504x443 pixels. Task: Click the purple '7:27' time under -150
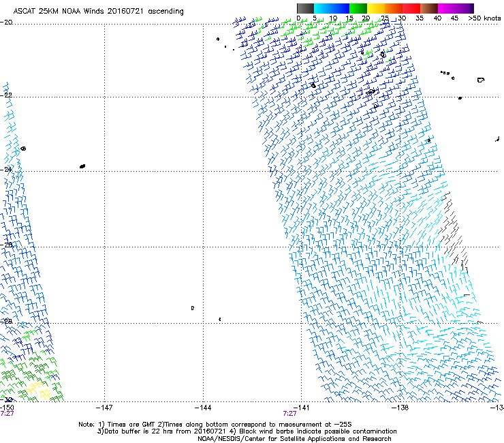click(x=7, y=414)
